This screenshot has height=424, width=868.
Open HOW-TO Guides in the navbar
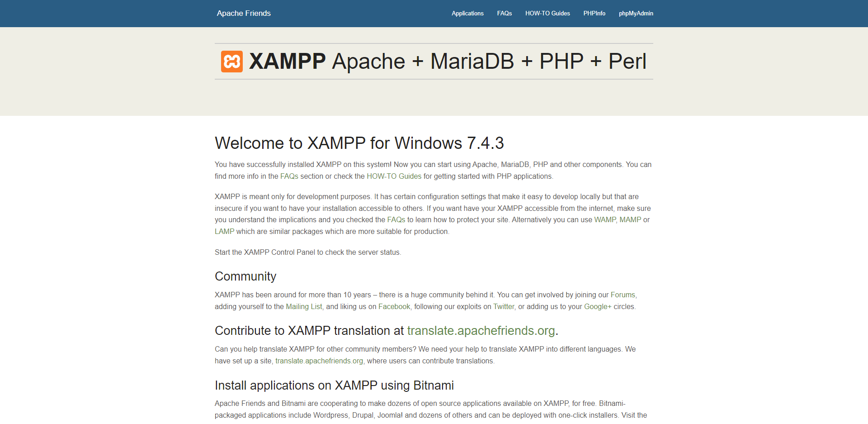547,13
